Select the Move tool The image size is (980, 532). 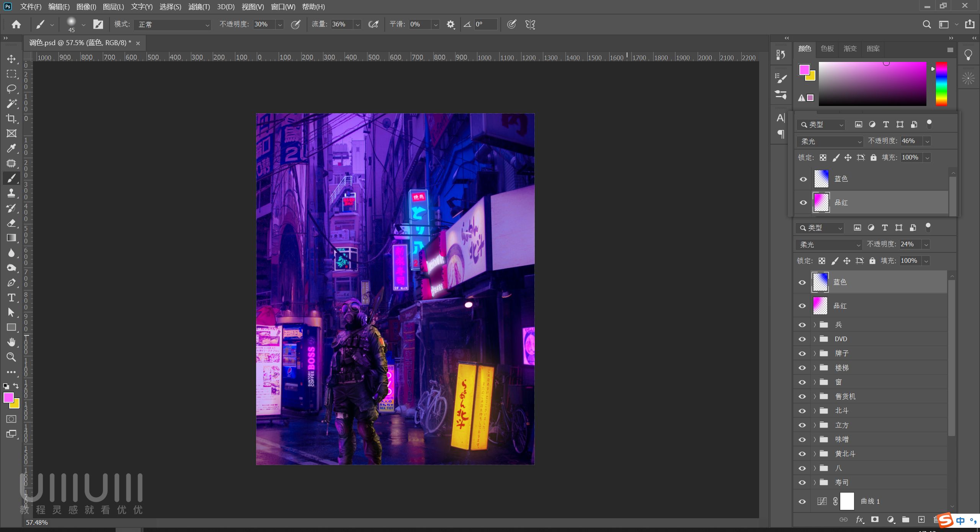(x=11, y=59)
